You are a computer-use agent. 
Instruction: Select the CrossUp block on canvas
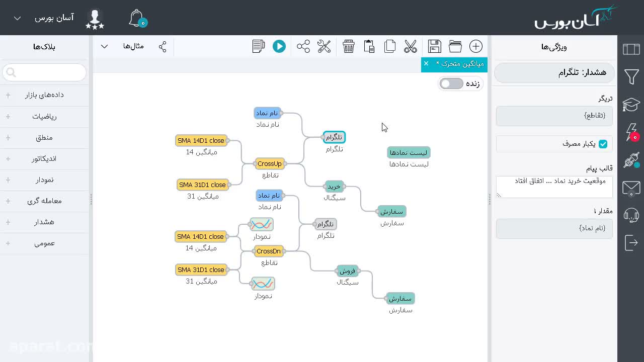(270, 163)
